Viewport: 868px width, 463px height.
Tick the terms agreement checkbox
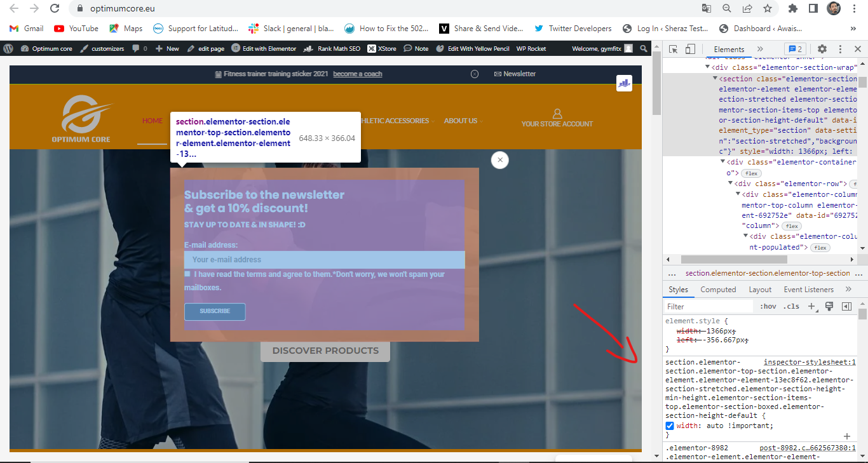[x=187, y=274]
